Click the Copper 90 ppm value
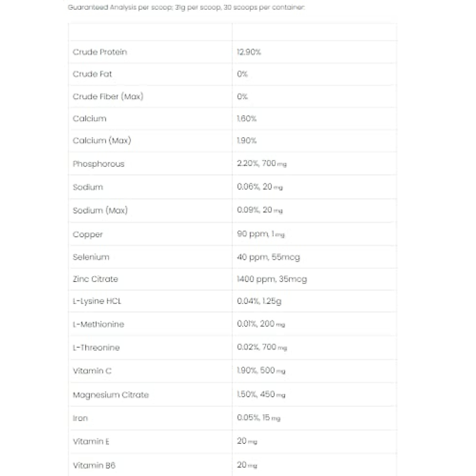This screenshot has width=476, height=476. click(261, 234)
